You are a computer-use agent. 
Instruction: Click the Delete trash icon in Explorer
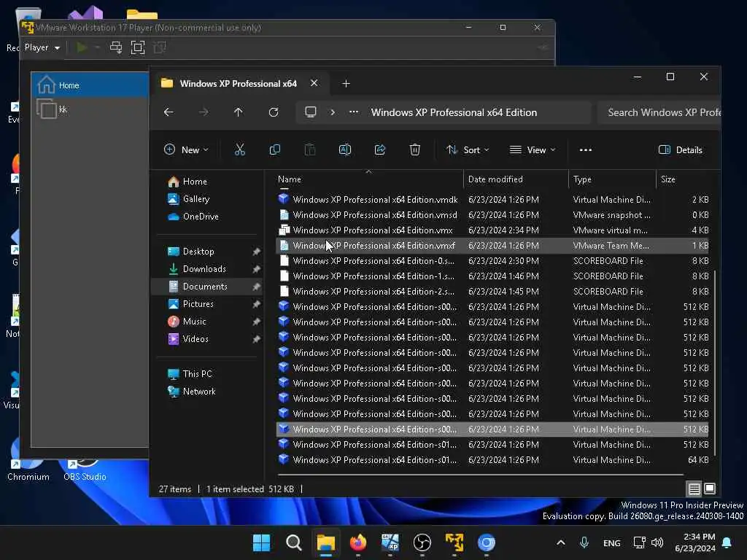(415, 150)
